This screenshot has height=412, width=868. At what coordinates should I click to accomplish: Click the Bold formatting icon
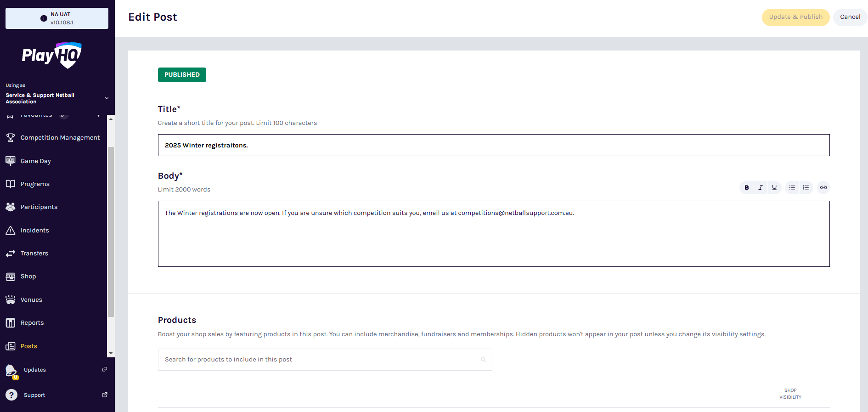(747, 187)
